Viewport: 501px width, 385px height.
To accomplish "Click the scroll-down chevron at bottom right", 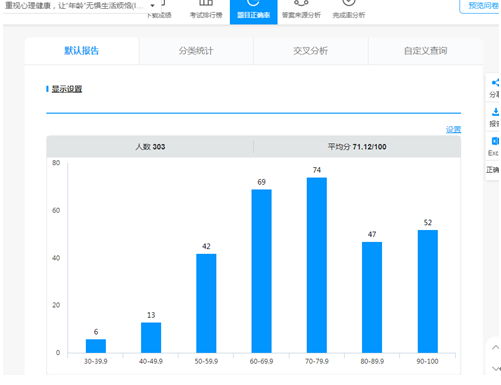I will tap(496, 368).
